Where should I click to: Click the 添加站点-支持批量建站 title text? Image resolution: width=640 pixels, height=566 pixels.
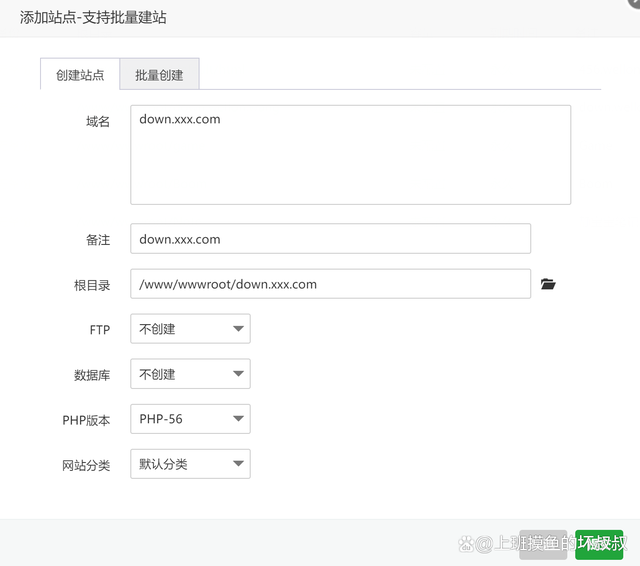click(93, 18)
